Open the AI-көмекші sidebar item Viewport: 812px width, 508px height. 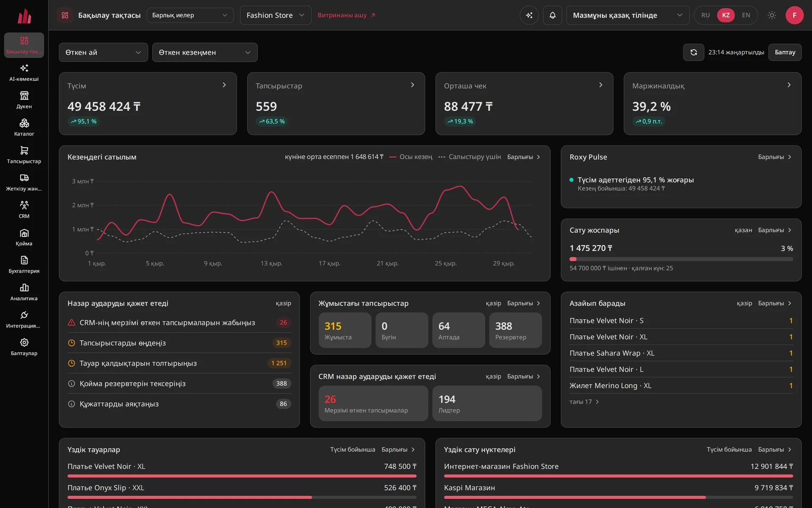pos(24,72)
